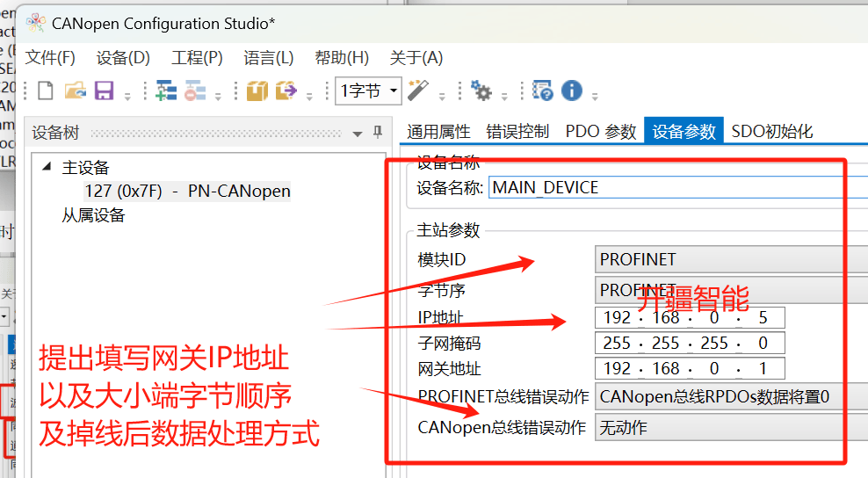Switch to the 错误控制 tab
The width and height of the screenshot is (868, 478).
517,131
